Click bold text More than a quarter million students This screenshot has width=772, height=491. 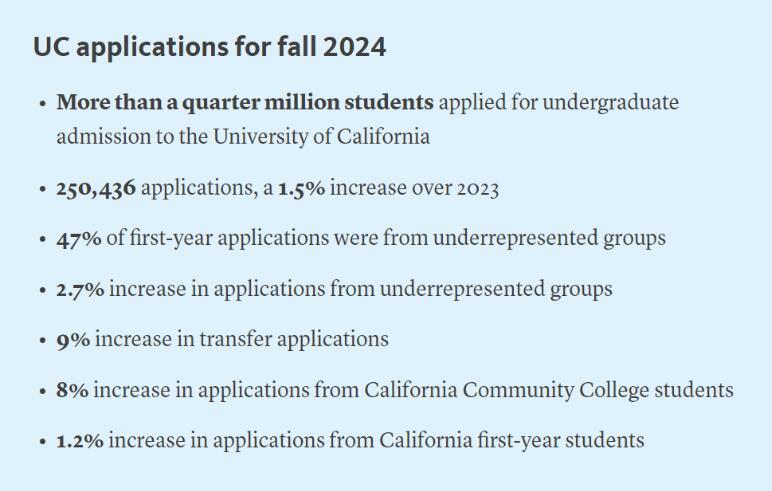[x=245, y=102]
